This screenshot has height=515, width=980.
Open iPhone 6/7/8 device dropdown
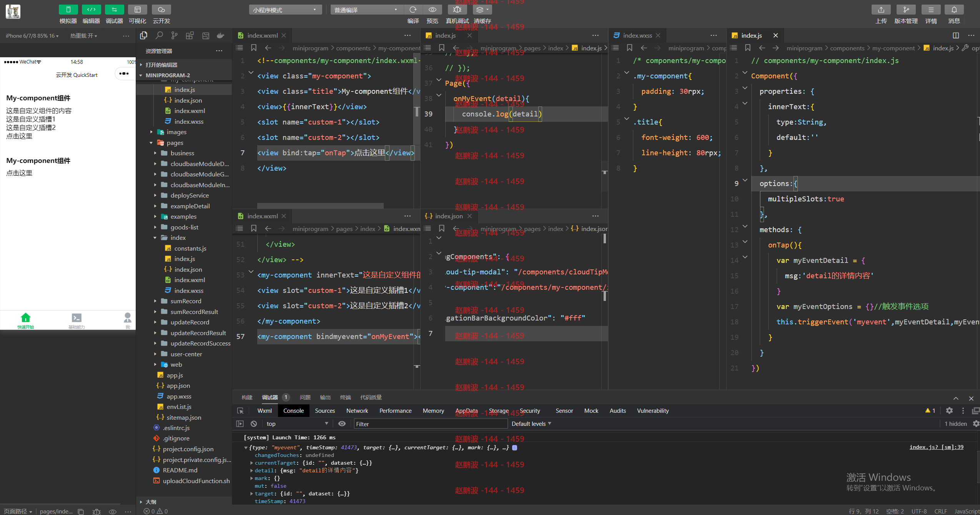coord(32,36)
